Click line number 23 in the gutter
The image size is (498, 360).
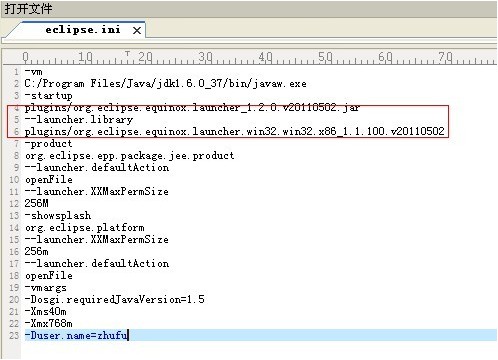coord(14,335)
